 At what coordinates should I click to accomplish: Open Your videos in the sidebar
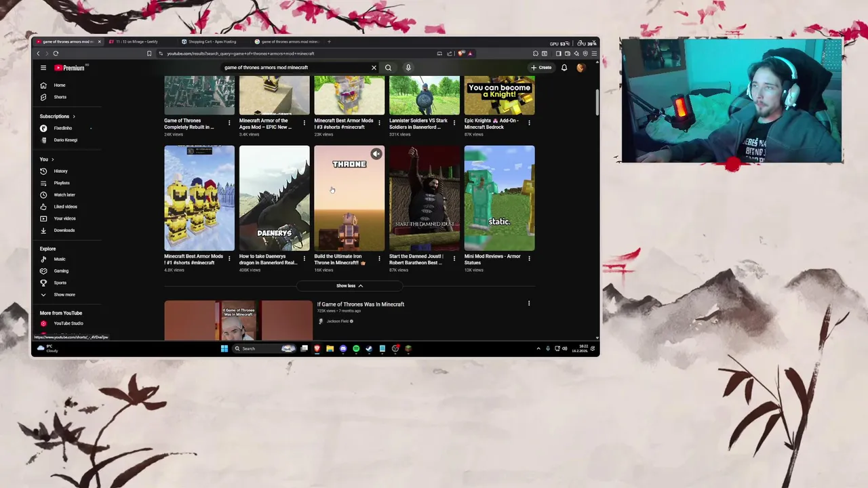64,219
